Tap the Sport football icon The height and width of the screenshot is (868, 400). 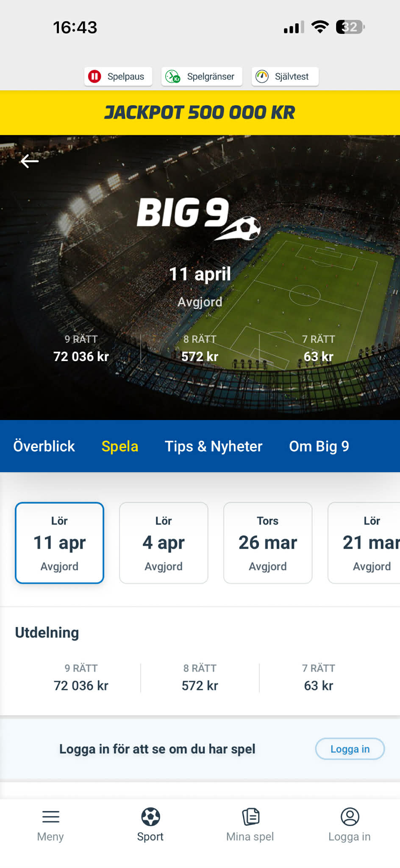coord(150,817)
